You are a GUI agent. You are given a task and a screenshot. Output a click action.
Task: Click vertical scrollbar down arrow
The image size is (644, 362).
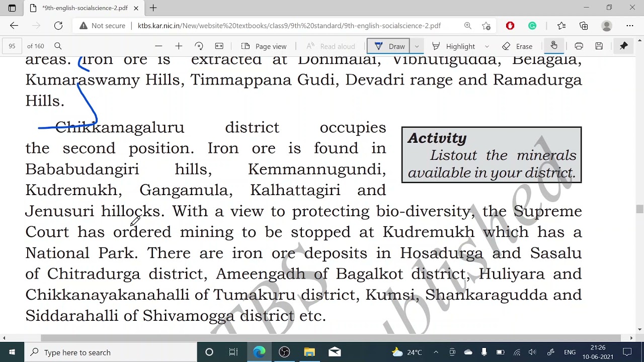pyautogui.click(x=639, y=329)
